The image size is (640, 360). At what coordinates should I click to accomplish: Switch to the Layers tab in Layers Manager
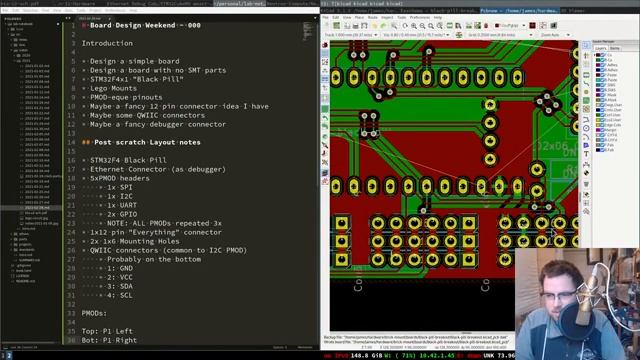[601, 48]
